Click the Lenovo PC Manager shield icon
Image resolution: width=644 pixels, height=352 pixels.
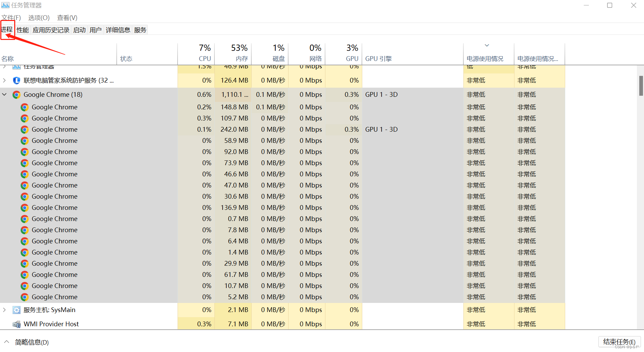(16, 81)
